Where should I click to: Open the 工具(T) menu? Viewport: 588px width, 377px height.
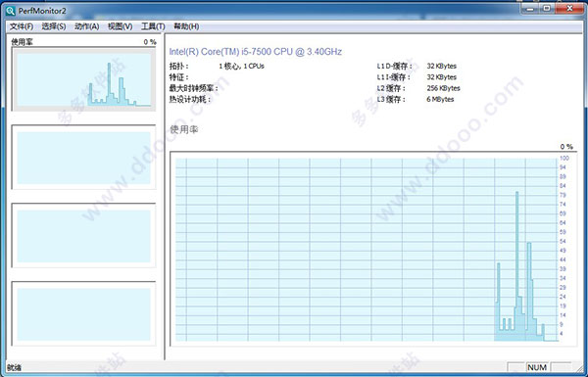point(153,26)
